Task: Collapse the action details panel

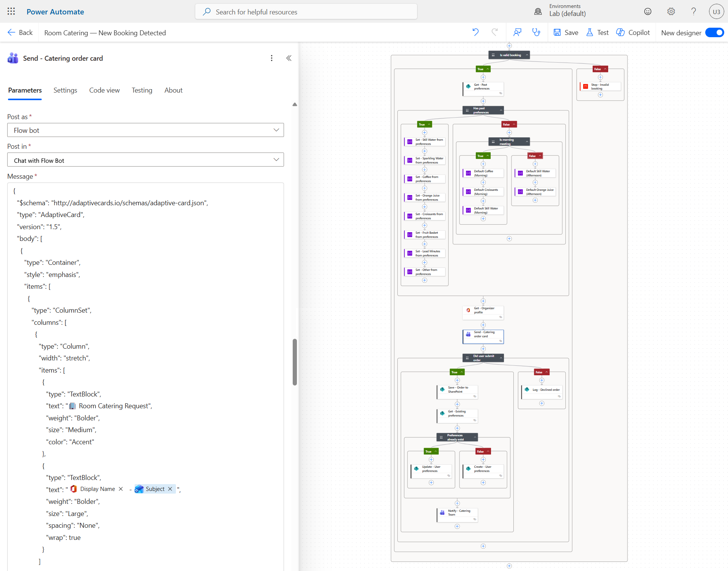Action: (x=289, y=58)
